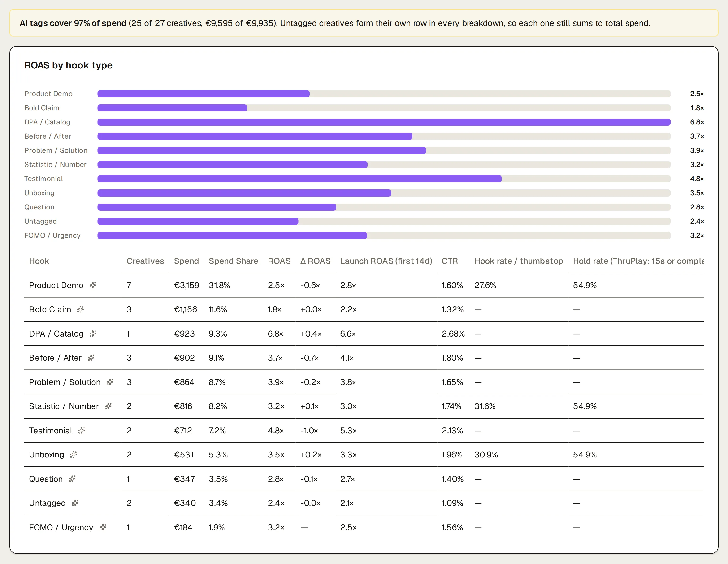The height and width of the screenshot is (564, 728).
Task: Click the FOMO / Urgency launch ROAS 2.5×
Action: click(x=348, y=527)
